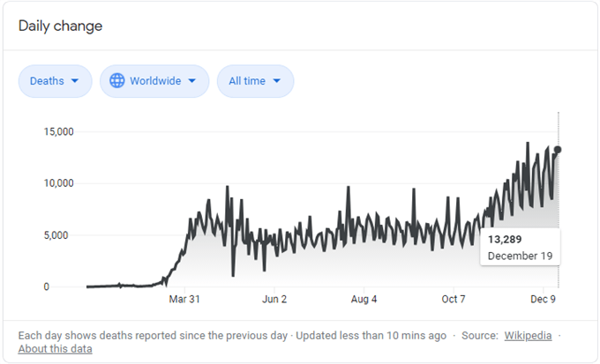Click the globe icon beside Worldwide
The image size is (600, 364).
(117, 81)
